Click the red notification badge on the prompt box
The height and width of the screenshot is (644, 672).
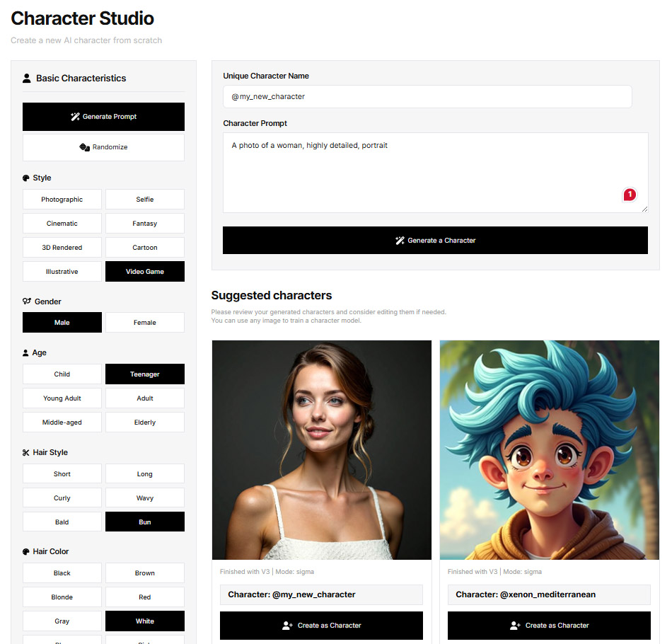(630, 195)
